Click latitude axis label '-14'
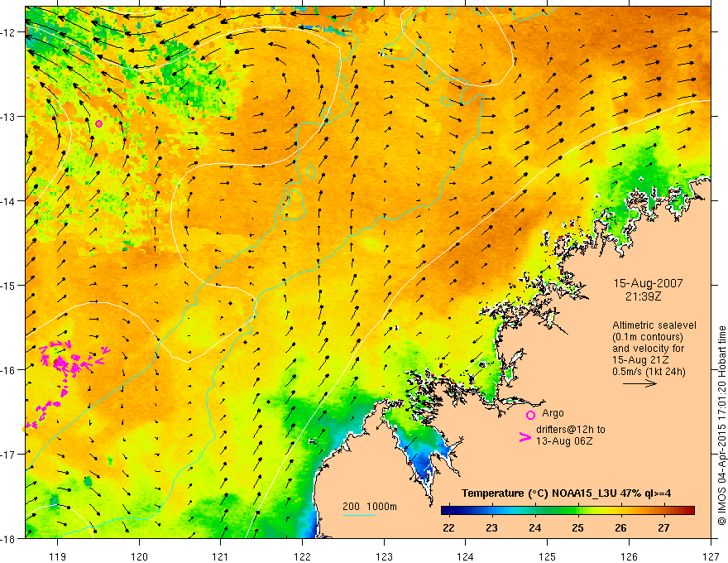This screenshot has height=563, width=728. coord(8,200)
